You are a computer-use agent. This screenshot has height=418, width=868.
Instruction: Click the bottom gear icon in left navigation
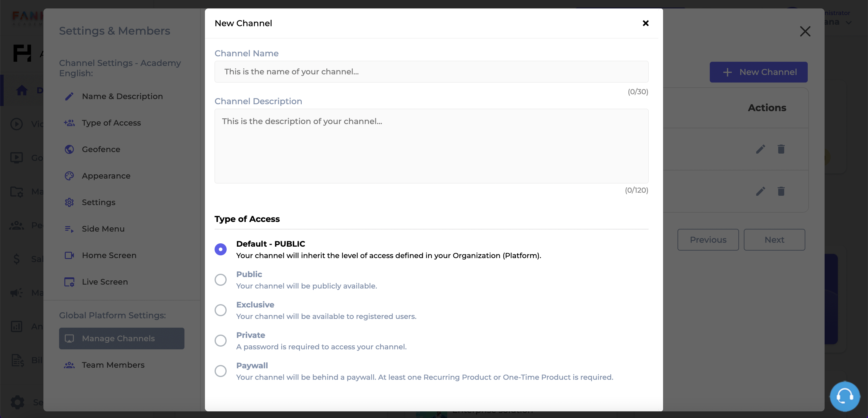click(x=17, y=402)
